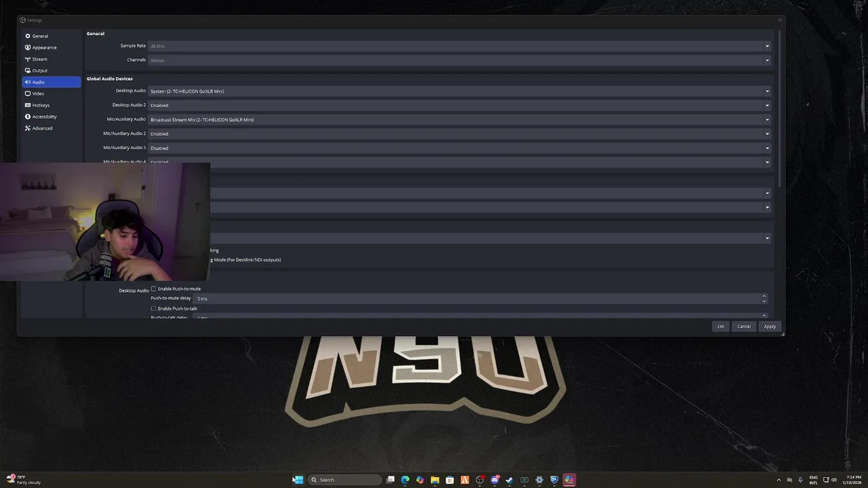The width and height of the screenshot is (868, 488).
Task: Open the Mic/Auxiliary Audio device dropdown
Action: point(460,119)
